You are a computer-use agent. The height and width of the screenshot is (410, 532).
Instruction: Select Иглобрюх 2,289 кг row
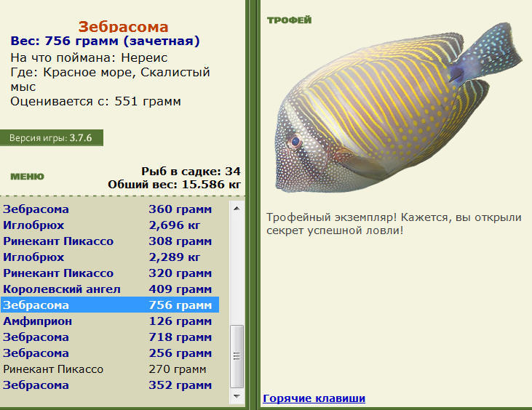click(x=110, y=257)
